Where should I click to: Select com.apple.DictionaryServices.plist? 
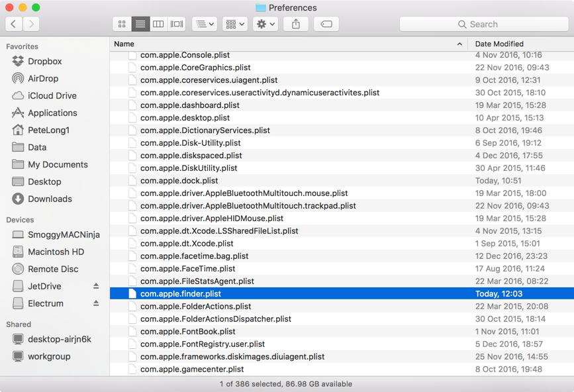click(x=342, y=130)
